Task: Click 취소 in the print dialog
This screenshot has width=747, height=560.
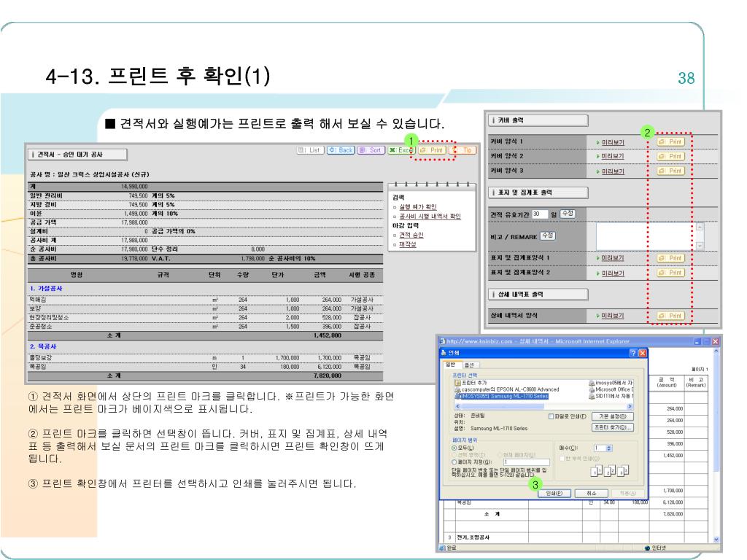Action: tap(591, 494)
